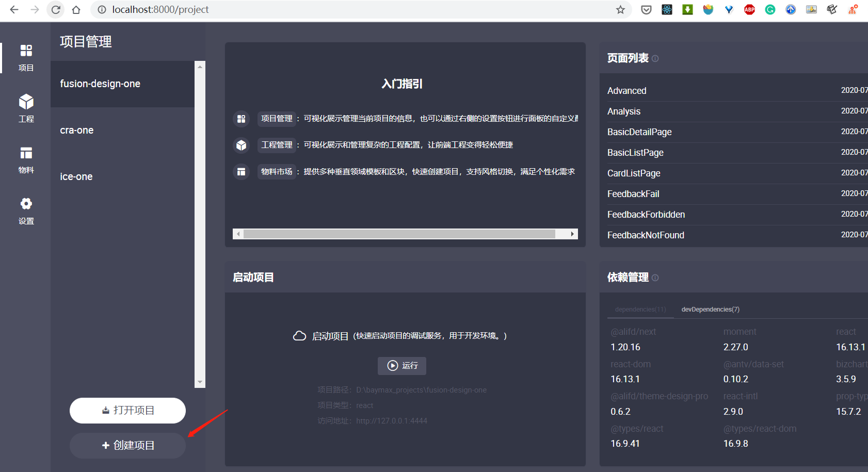Click the info icon beside 依赖管理
Viewport: 868px width, 472px height.
pyautogui.click(x=655, y=278)
